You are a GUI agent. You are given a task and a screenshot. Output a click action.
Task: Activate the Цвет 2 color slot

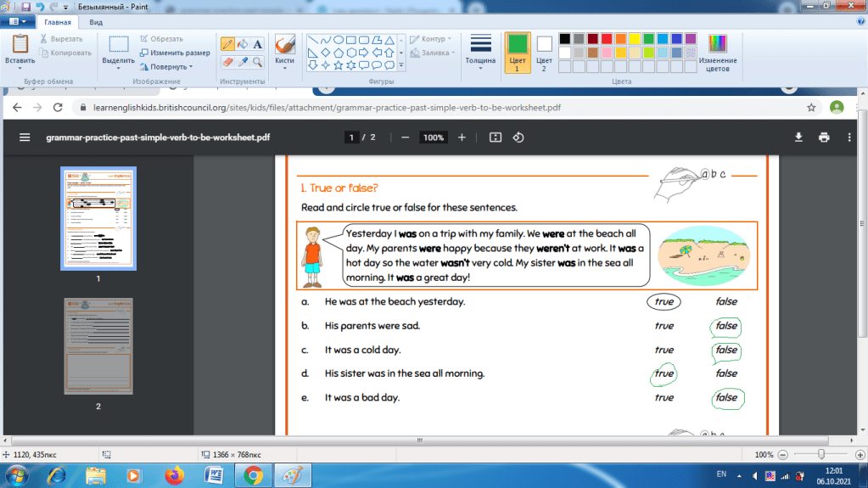point(544,51)
